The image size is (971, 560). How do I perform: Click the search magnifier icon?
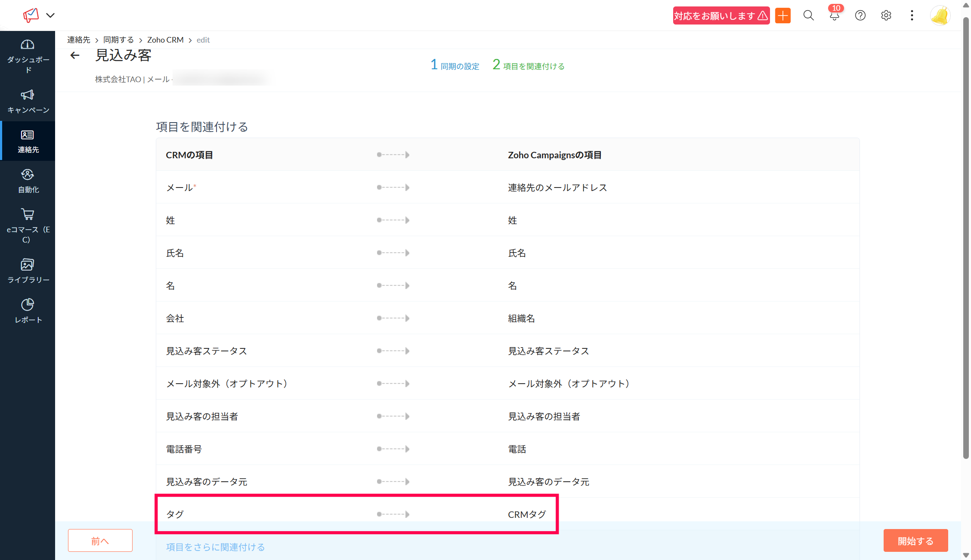pyautogui.click(x=809, y=15)
